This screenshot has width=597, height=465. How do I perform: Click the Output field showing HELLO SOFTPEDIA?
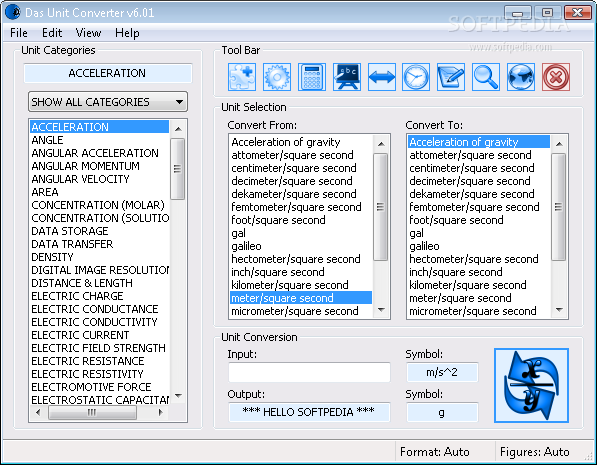click(x=309, y=412)
